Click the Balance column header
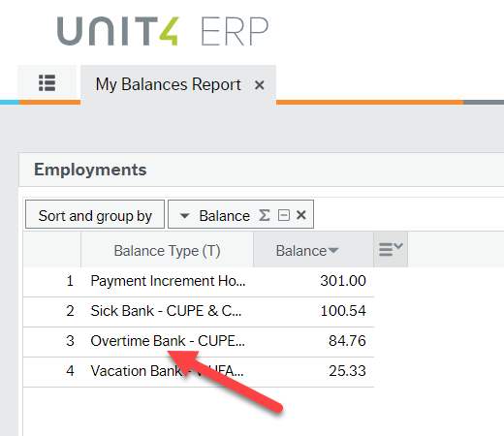The image size is (504, 436). tap(313, 251)
